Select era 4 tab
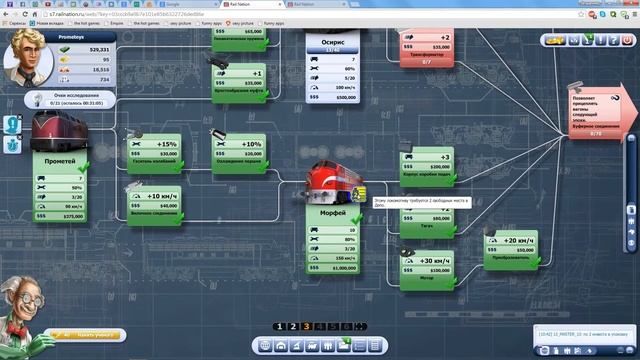This screenshot has width=640, height=360. [320, 327]
